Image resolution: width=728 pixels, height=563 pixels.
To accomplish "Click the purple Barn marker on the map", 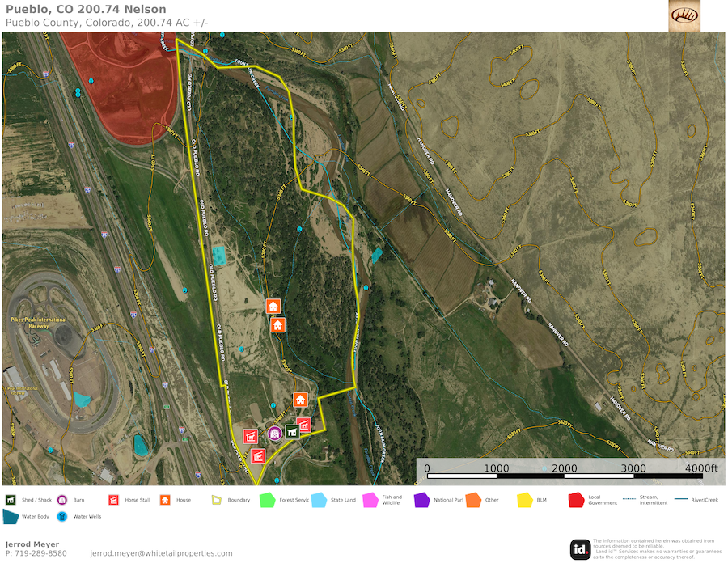I will pyautogui.click(x=275, y=433).
